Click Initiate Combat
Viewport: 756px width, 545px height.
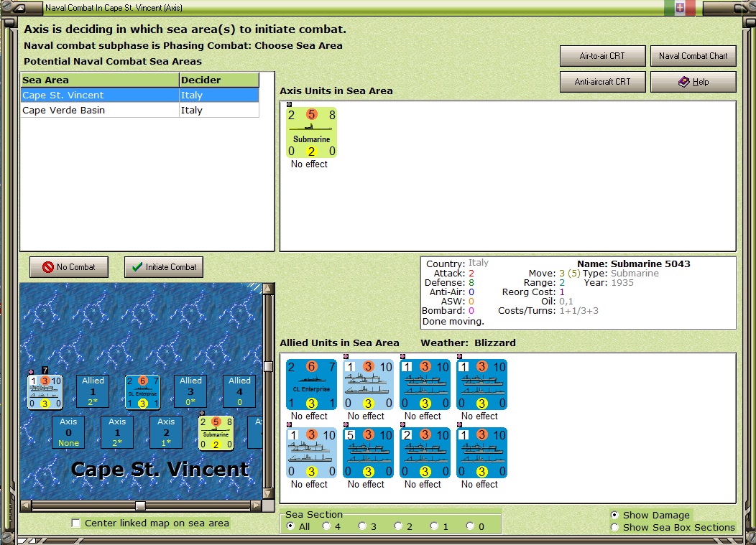[x=163, y=267]
